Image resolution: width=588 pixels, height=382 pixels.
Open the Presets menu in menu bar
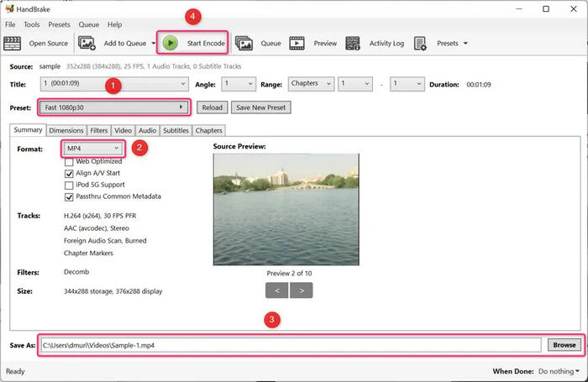pos(59,24)
